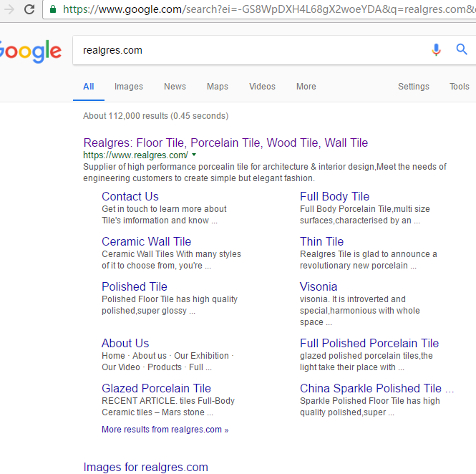Viewport: 476px width, 474px height.
Task: Open Settings in search options
Action: pos(414,87)
